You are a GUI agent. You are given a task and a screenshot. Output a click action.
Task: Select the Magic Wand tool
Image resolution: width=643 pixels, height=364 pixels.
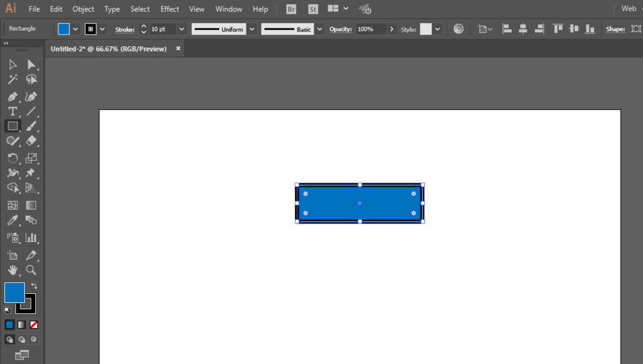click(13, 79)
